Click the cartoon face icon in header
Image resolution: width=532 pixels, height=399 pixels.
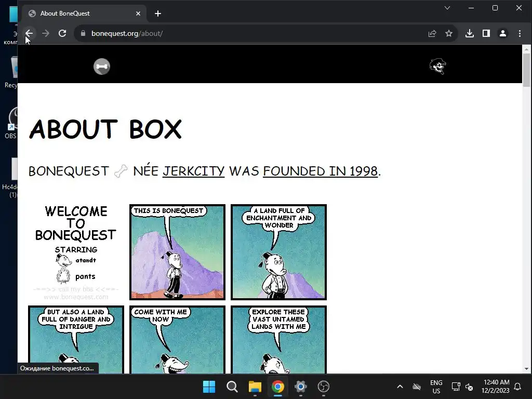[x=437, y=66]
